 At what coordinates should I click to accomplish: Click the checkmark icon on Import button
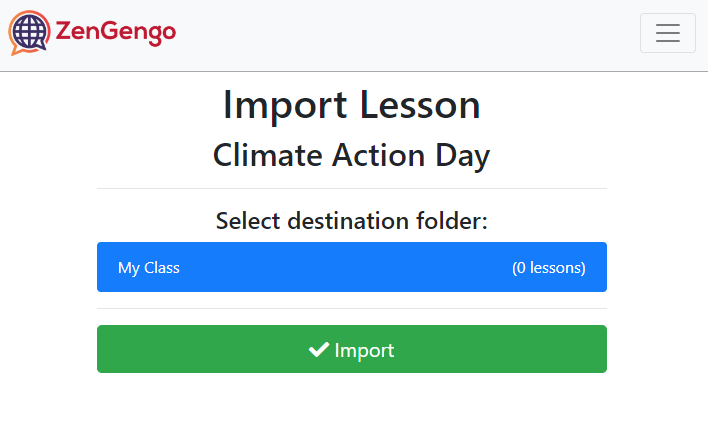coord(319,350)
